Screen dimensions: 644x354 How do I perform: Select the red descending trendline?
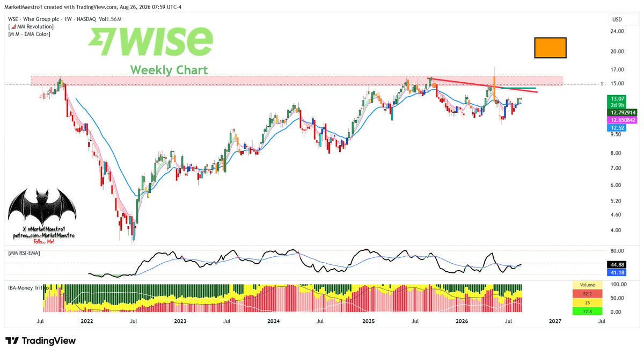click(483, 85)
